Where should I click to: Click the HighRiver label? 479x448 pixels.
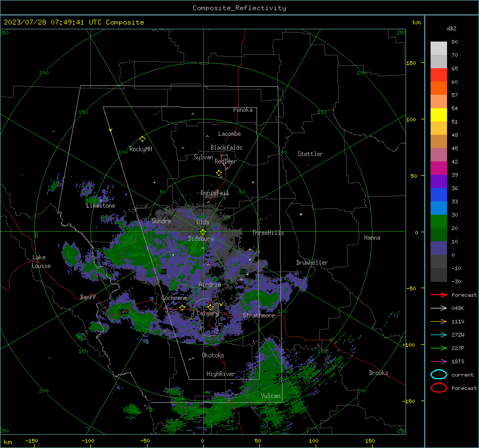click(x=221, y=374)
